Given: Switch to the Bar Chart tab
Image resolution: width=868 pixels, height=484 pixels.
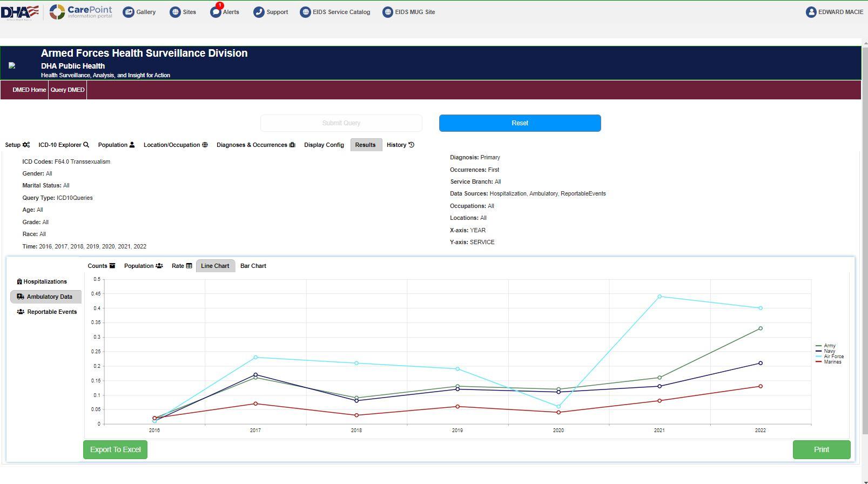Looking at the screenshot, I should click(x=253, y=266).
